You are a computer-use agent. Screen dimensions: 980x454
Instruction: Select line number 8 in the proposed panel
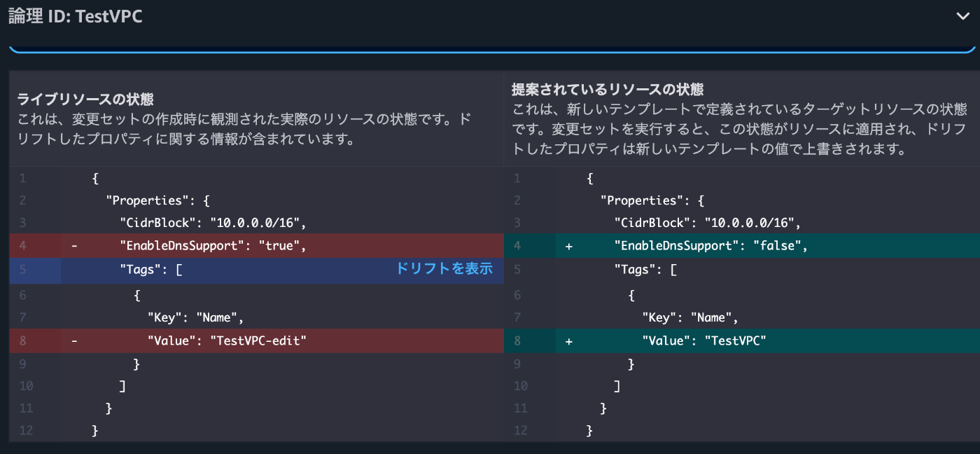pos(517,340)
